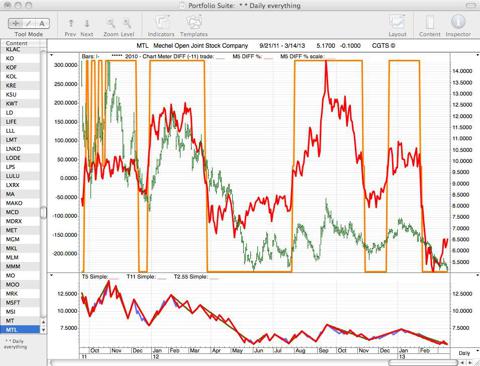Select MAKO in the symbol list

(x=21, y=203)
